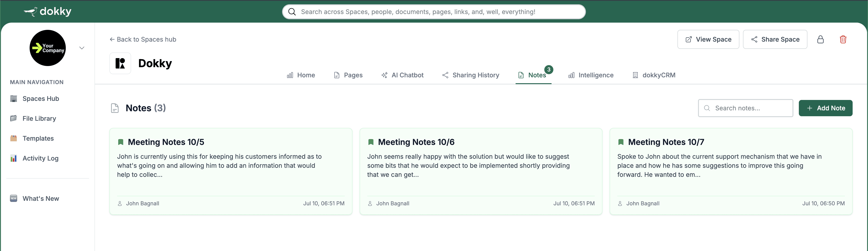Toggle the space lock icon

pyautogui.click(x=820, y=39)
